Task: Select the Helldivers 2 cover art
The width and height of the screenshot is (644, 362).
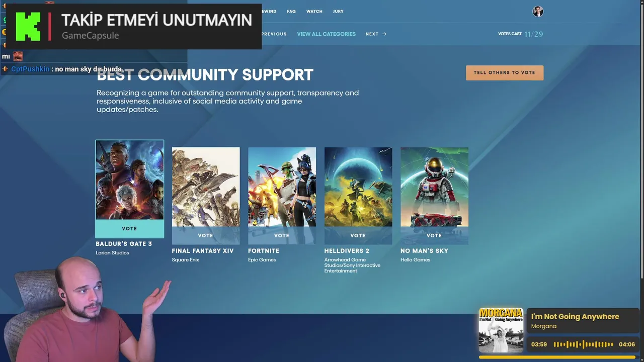Action: (x=358, y=187)
